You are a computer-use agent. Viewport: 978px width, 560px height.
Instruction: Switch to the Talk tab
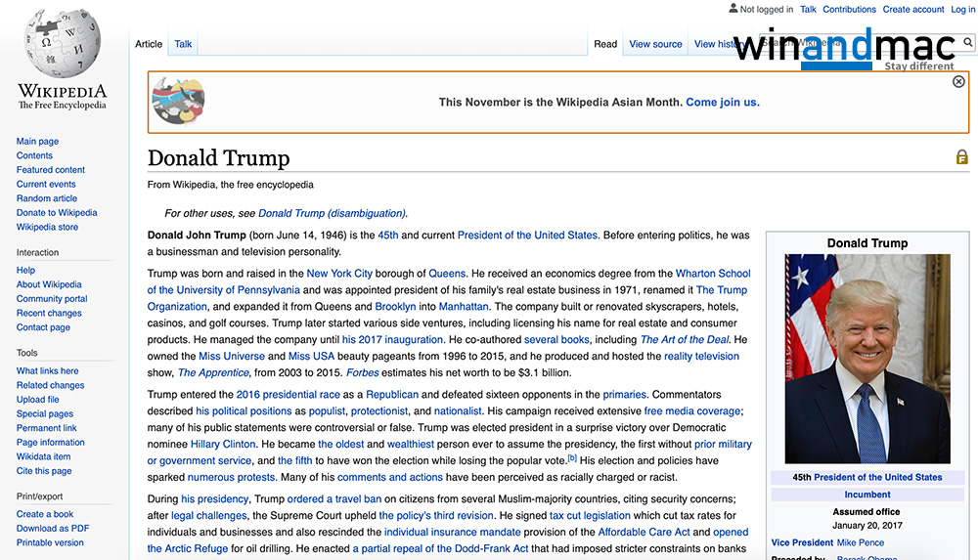[183, 44]
